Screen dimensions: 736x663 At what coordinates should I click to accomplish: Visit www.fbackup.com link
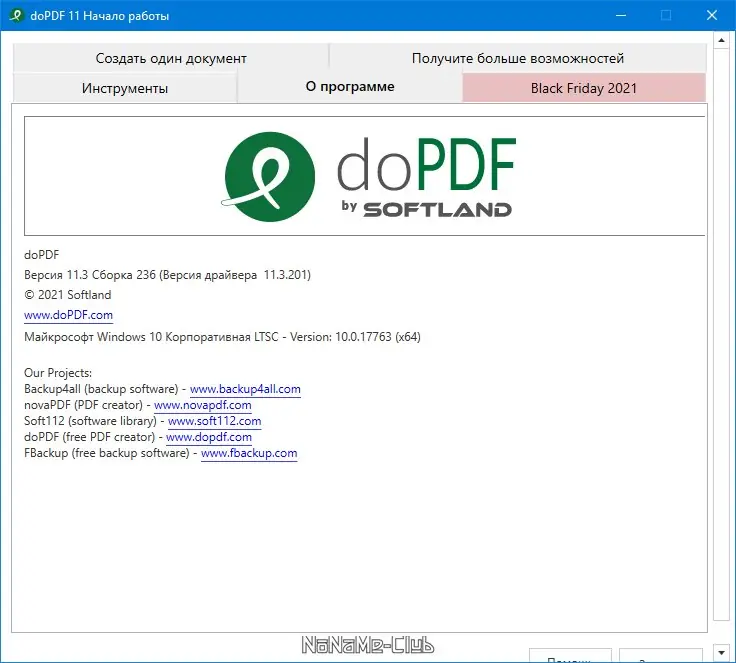[x=249, y=453]
